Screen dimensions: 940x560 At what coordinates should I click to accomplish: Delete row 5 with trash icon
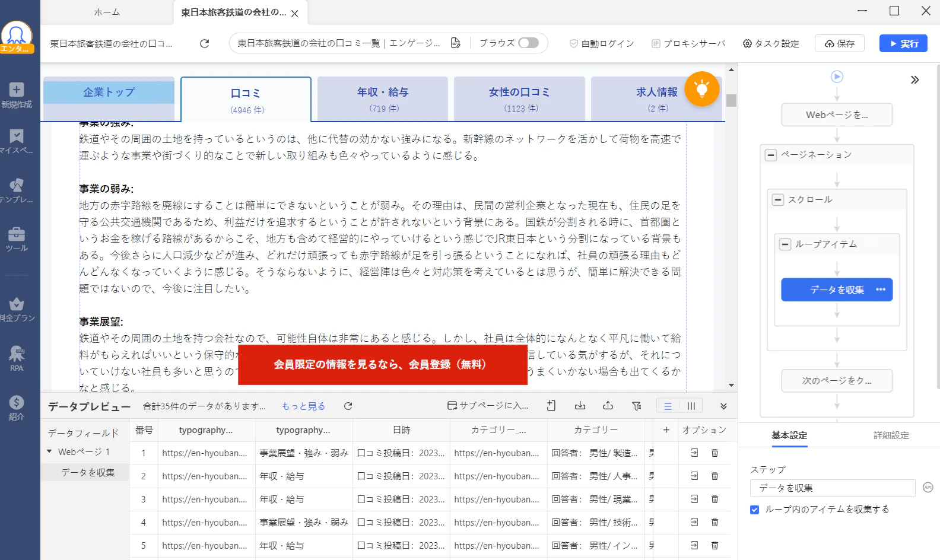point(715,545)
